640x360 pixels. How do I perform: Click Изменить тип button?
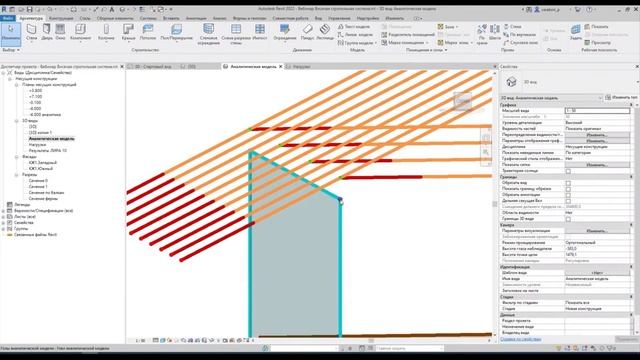point(622,98)
